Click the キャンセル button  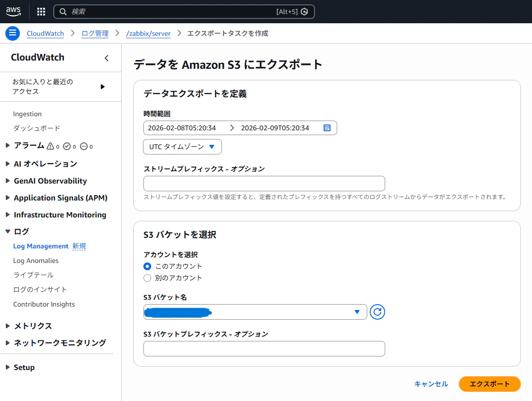[x=431, y=384]
